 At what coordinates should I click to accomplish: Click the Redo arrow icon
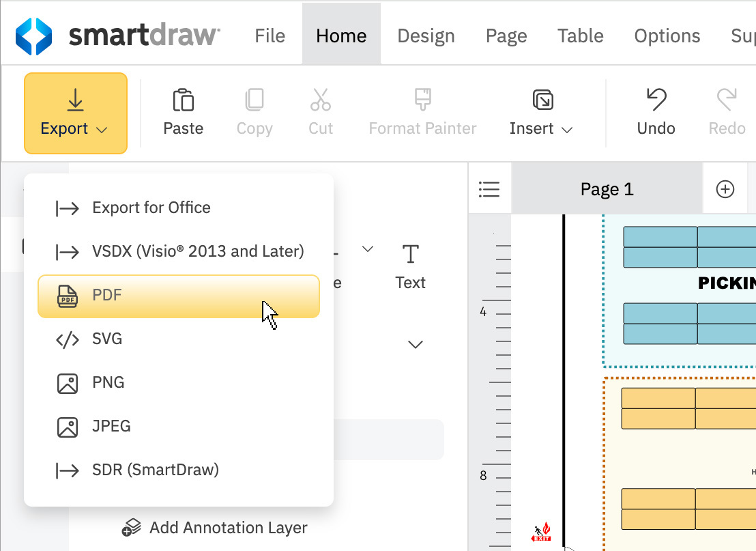pyautogui.click(x=727, y=100)
